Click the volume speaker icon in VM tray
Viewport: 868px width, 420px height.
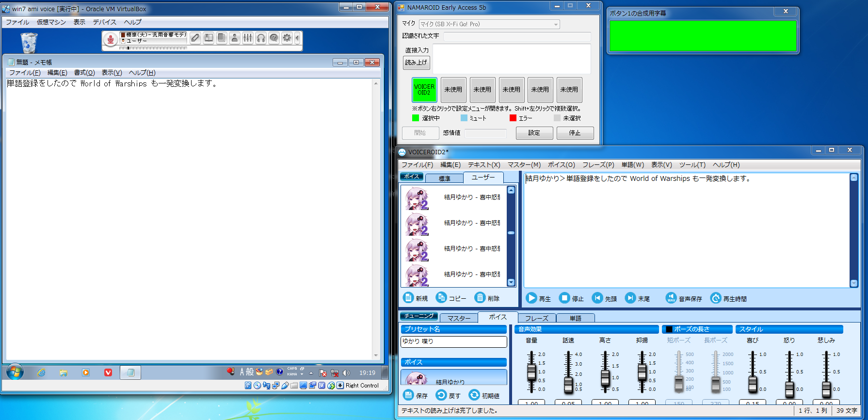pos(346,373)
